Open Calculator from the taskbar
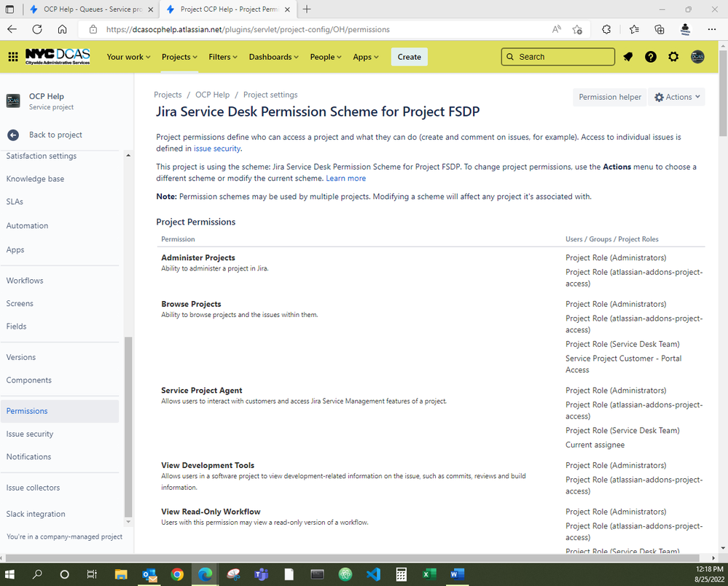 coord(401,574)
